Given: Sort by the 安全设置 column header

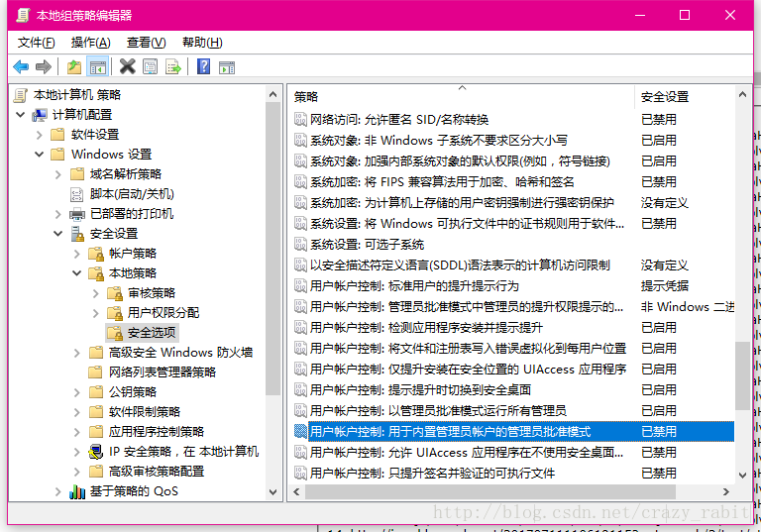Looking at the screenshot, I should click(x=685, y=97).
